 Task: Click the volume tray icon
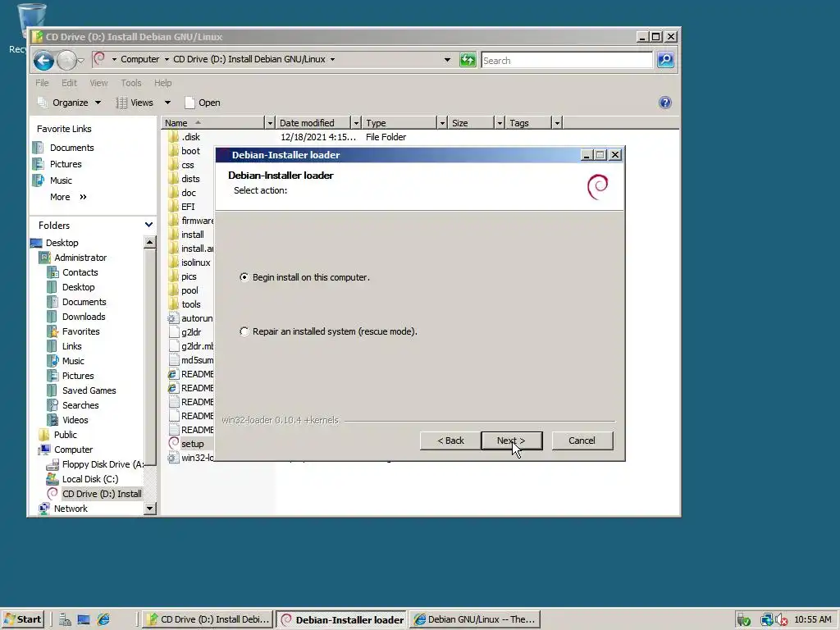coord(781,620)
